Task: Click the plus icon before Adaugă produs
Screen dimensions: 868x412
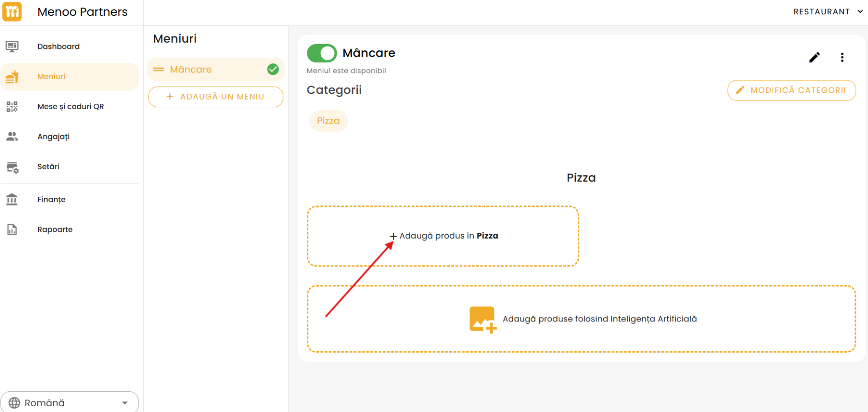Action: tap(393, 236)
